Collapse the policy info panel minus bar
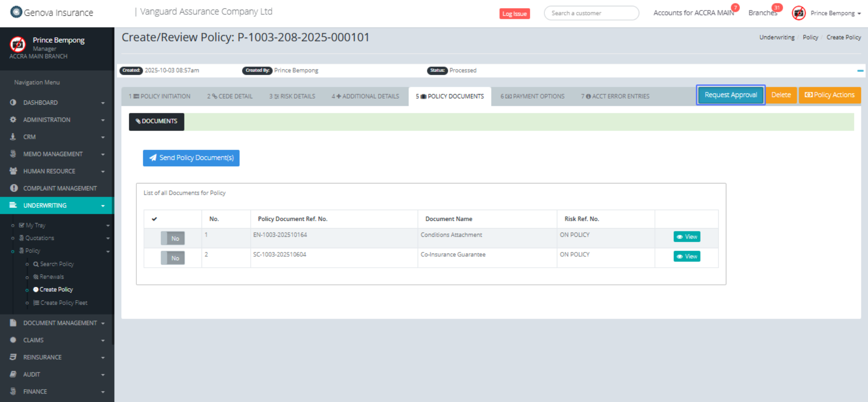Image resolution: width=868 pixels, height=402 pixels. [x=860, y=70]
